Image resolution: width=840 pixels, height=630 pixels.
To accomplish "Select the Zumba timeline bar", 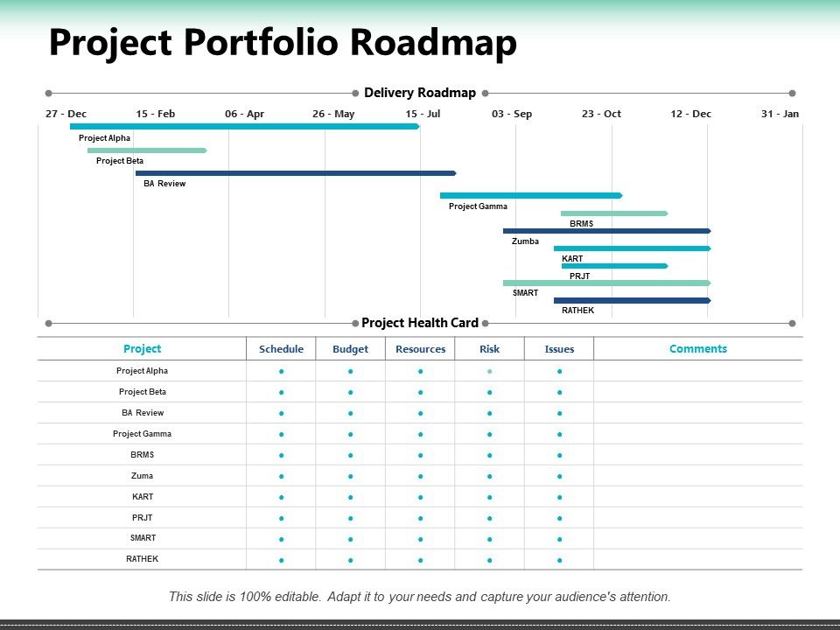I will (x=607, y=231).
